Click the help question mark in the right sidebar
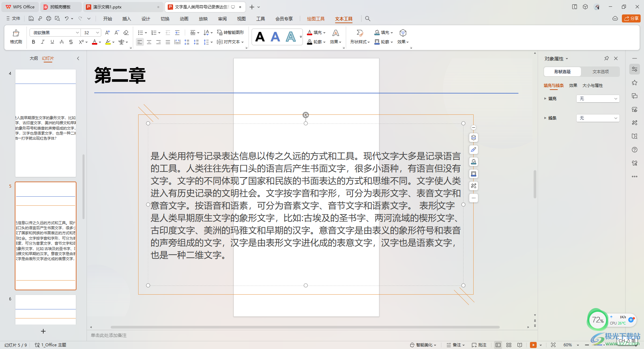The height and width of the screenshot is (349, 644). (x=635, y=150)
